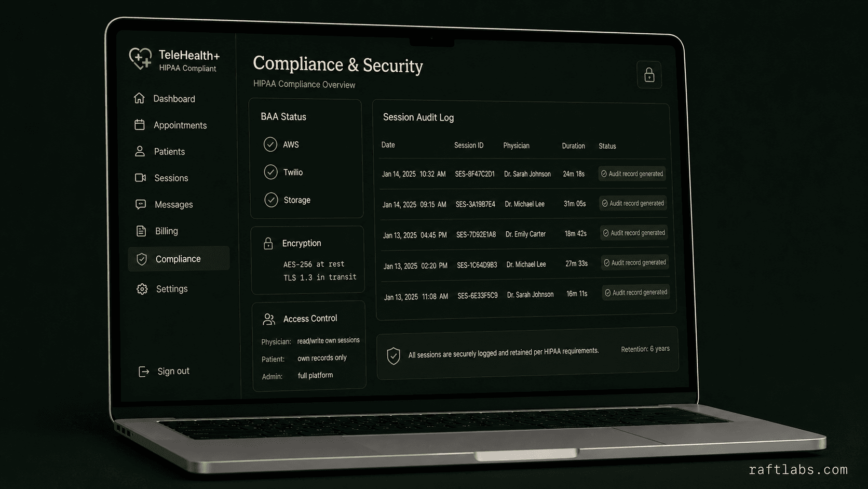Screen dimensions: 868x489
Task: Select the Settings menu label
Action: tap(172, 289)
